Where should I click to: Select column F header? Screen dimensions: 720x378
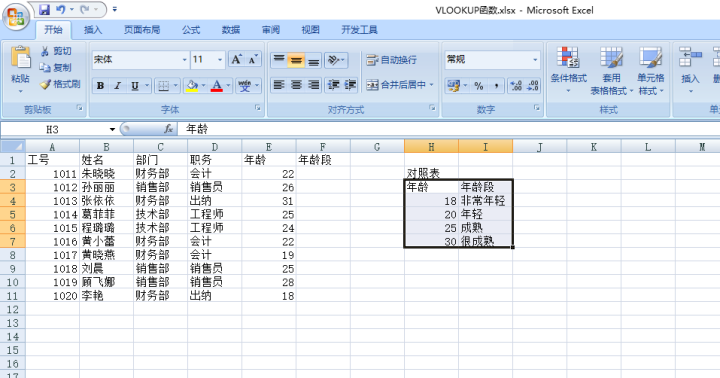point(323,147)
